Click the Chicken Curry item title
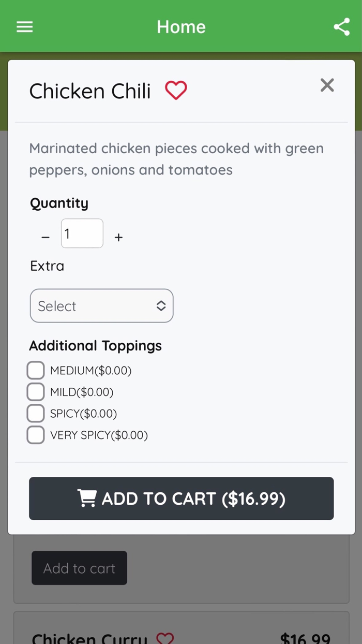 click(89, 639)
